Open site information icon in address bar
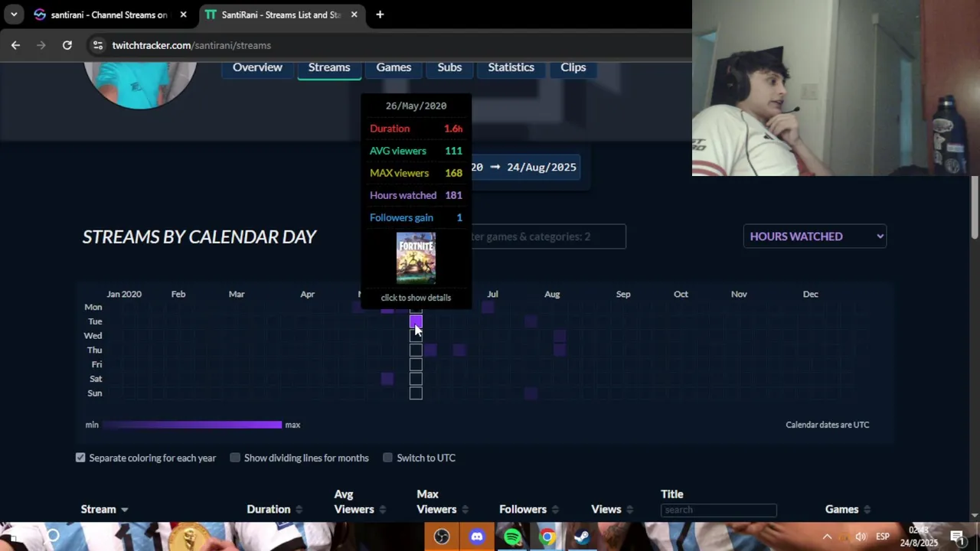 (97, 45)
